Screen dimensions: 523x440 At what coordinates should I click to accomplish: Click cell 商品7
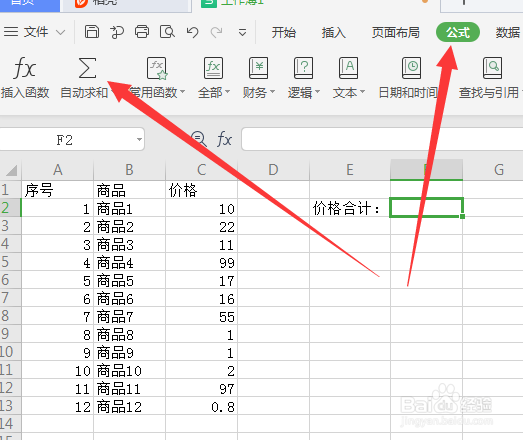[x=129, y=316]
